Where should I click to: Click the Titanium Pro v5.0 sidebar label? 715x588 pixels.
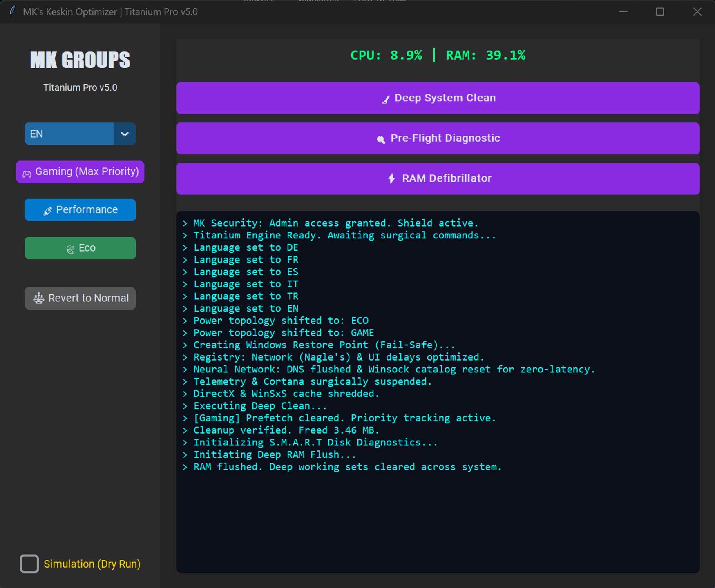pyautogui.click(x=80, y=87)
